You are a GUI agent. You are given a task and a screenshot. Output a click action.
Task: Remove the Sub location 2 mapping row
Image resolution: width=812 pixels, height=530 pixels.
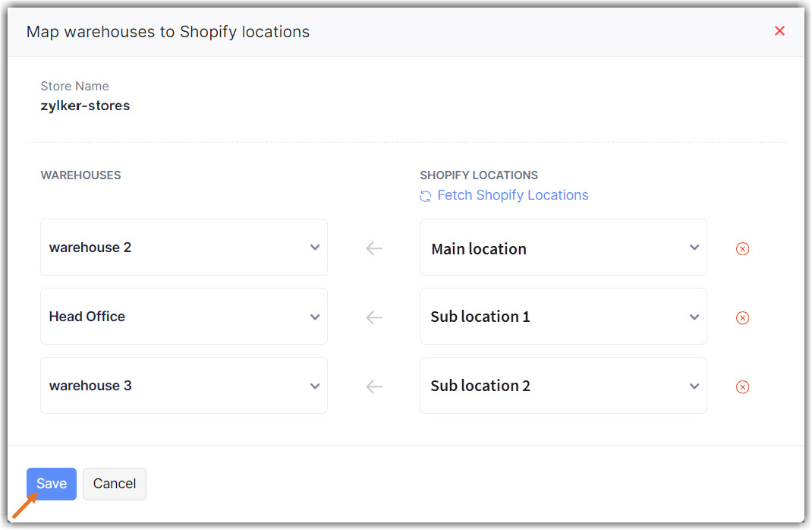coord(742,386)
